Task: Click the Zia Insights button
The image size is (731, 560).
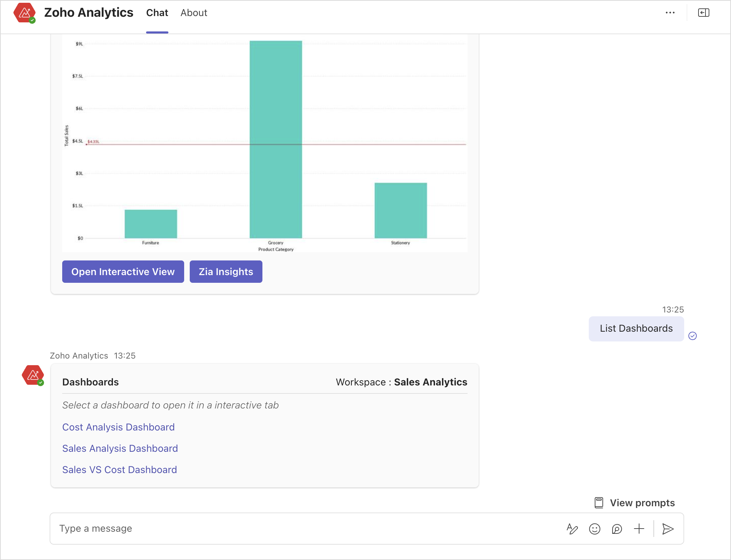Action: (x=226, y=272)
